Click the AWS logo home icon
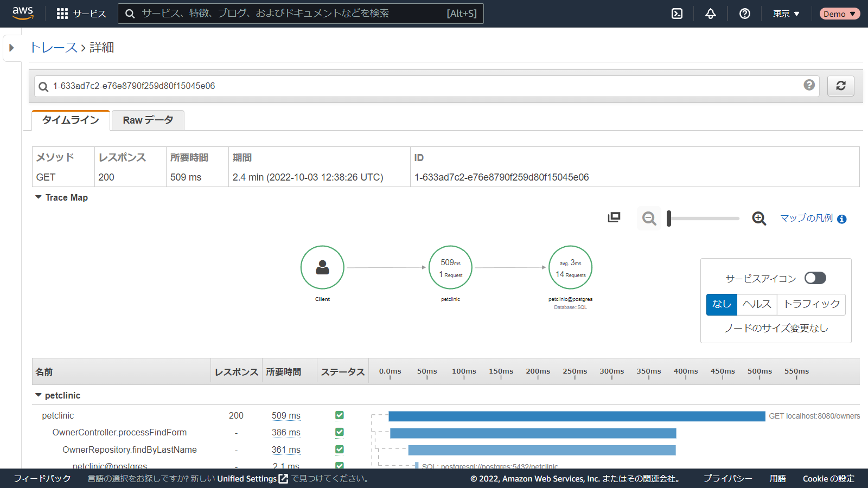The width and height of the screenshot is (868, 488). 23,13
